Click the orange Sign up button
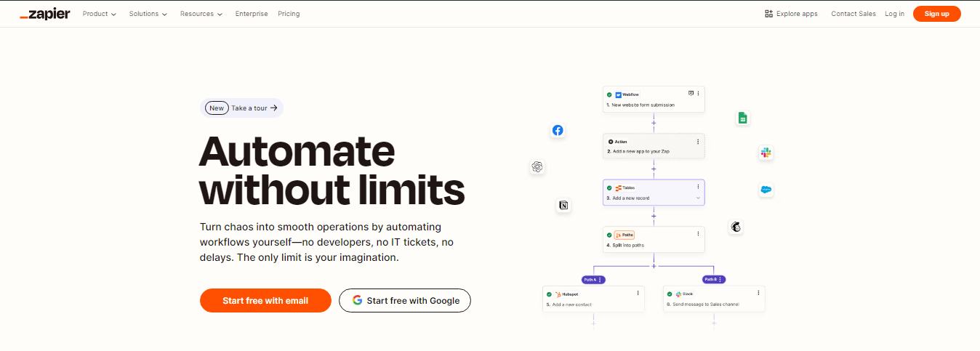 (x=937, y=14)
